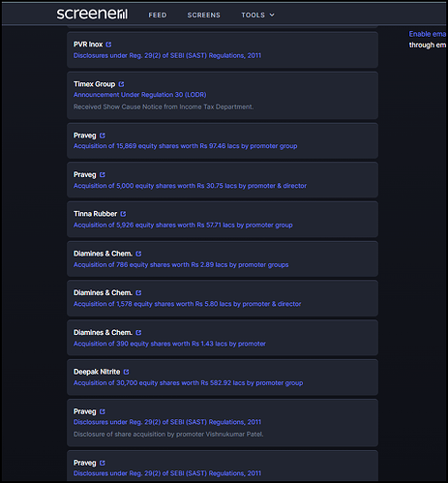Open acquisition of 390 equity shares link
Viewport: 448px width, 483px height.
169,344
